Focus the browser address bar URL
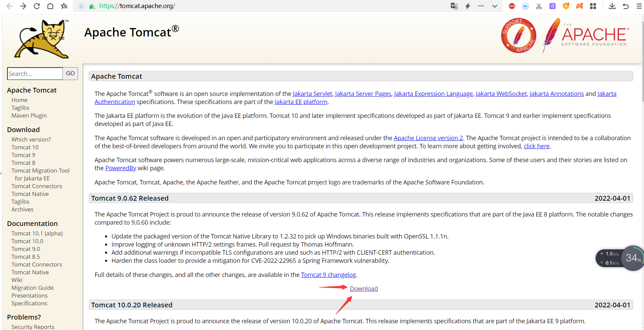The width and height of the screenshot is (644, 330). (x=137, y=6)
